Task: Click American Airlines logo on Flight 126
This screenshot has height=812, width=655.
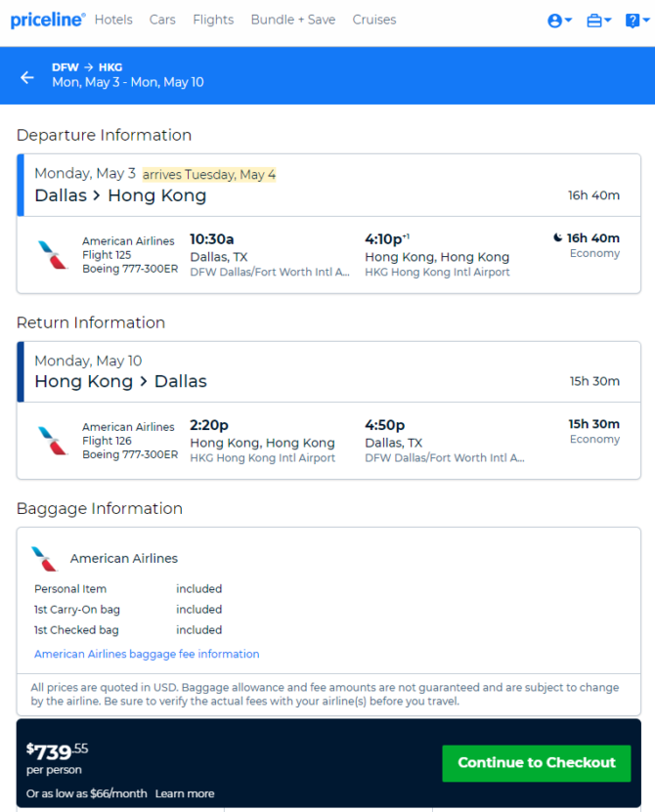Action: tap(53, 441)
